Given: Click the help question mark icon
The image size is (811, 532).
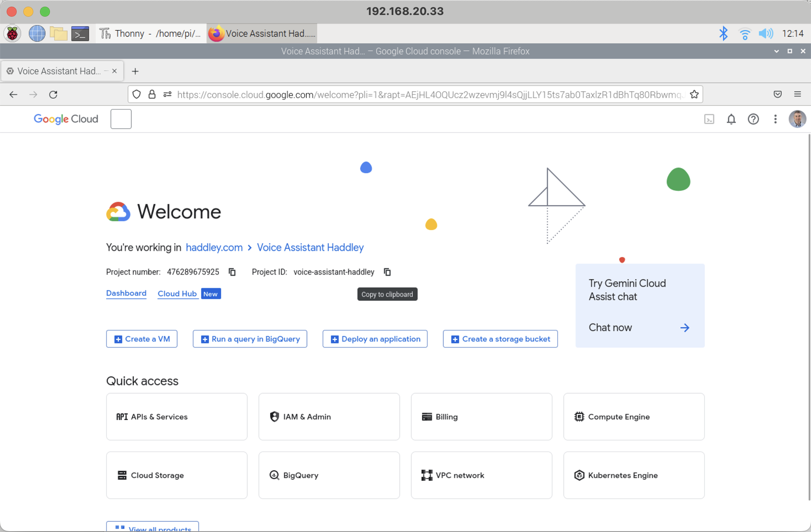Looking at the screenshot, I should (x=753, y=119).
